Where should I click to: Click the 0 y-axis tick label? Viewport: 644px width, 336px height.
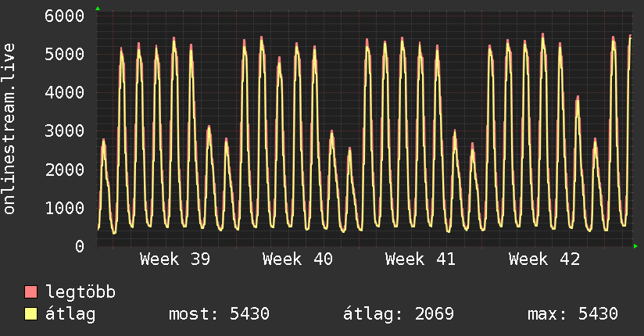pyautogui.click(x=79, y=246)
